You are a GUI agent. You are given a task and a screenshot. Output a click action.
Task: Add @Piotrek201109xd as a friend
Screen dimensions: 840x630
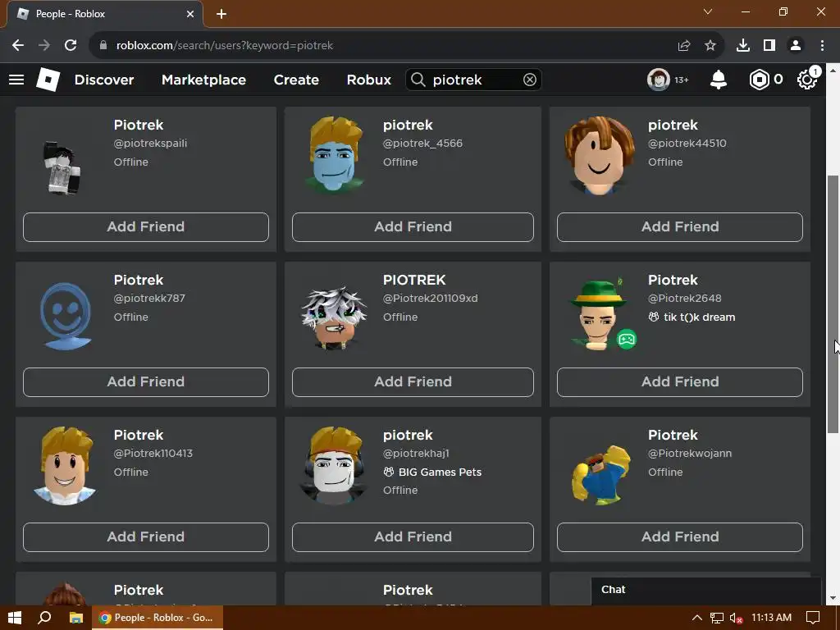tap(413, 382)
